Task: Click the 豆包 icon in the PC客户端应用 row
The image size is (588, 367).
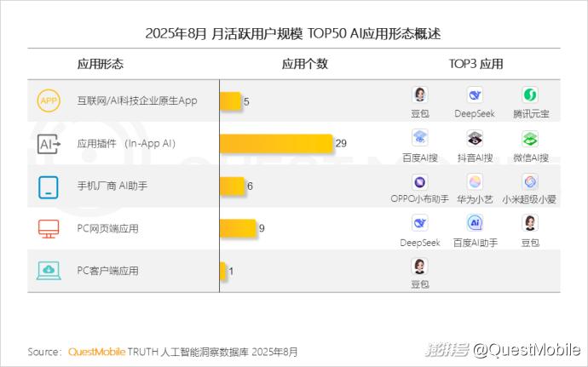Action: click(x=420, y=266)
